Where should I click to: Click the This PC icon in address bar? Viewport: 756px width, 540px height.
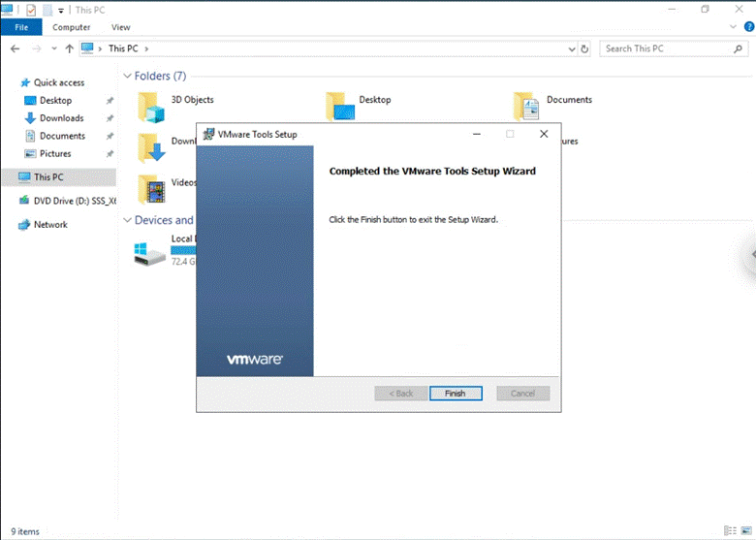pos(87,48)
